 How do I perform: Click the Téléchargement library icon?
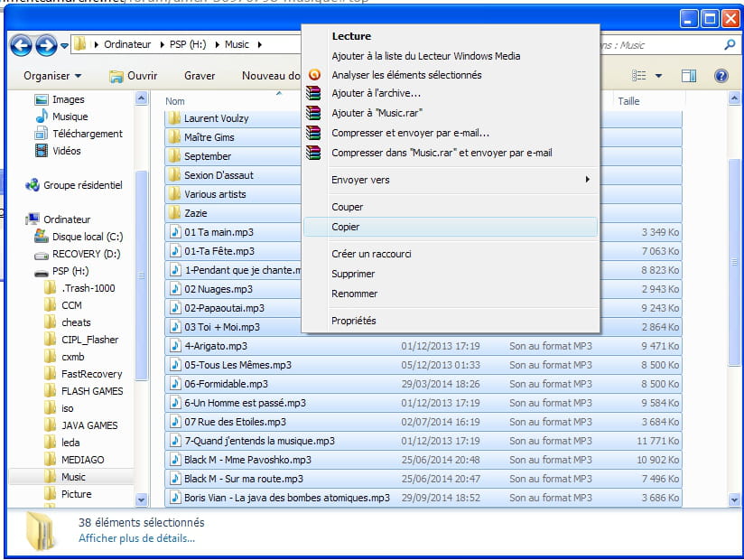(42, 134)
